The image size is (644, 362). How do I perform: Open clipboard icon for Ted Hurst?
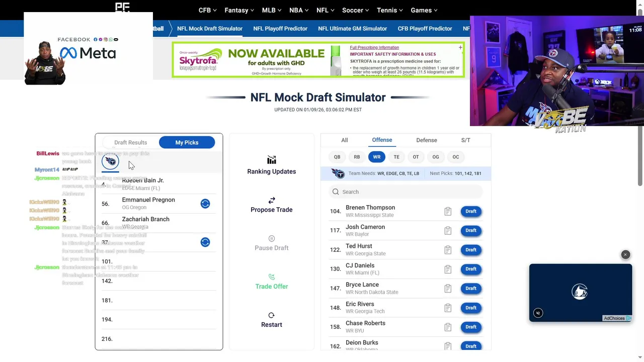(448, 250)
